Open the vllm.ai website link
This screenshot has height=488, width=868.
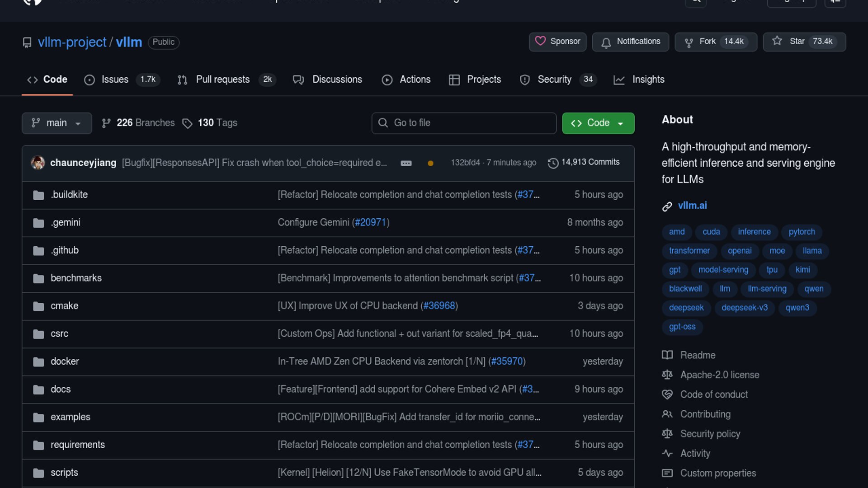click(692, 206)
